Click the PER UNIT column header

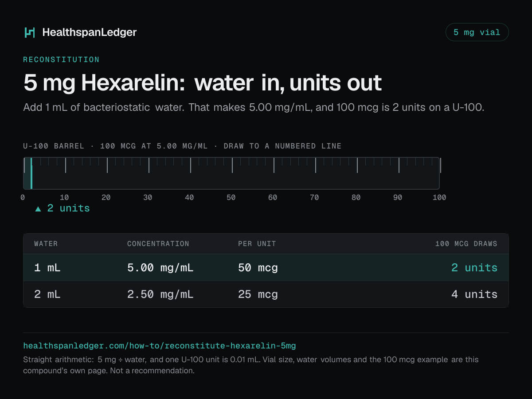(257, 244)
